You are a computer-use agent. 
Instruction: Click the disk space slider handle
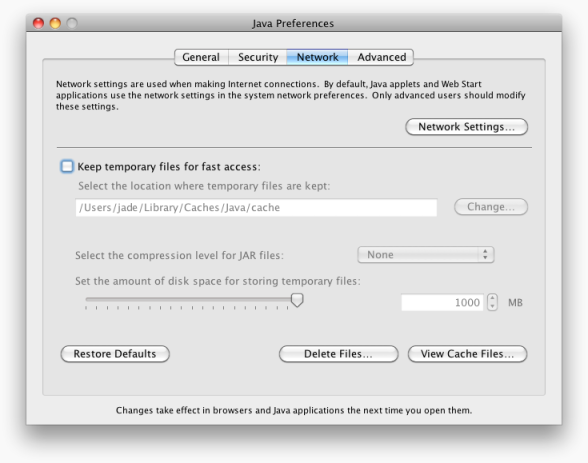tap(297, 300)
